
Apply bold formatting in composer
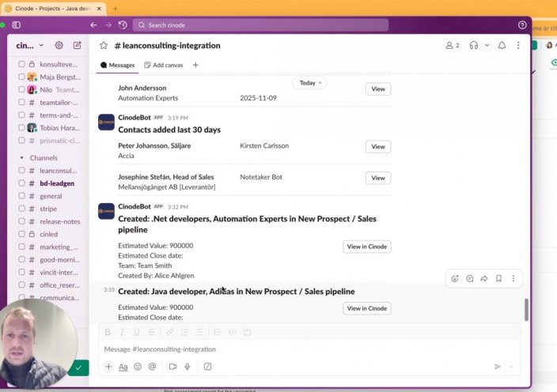108,332
